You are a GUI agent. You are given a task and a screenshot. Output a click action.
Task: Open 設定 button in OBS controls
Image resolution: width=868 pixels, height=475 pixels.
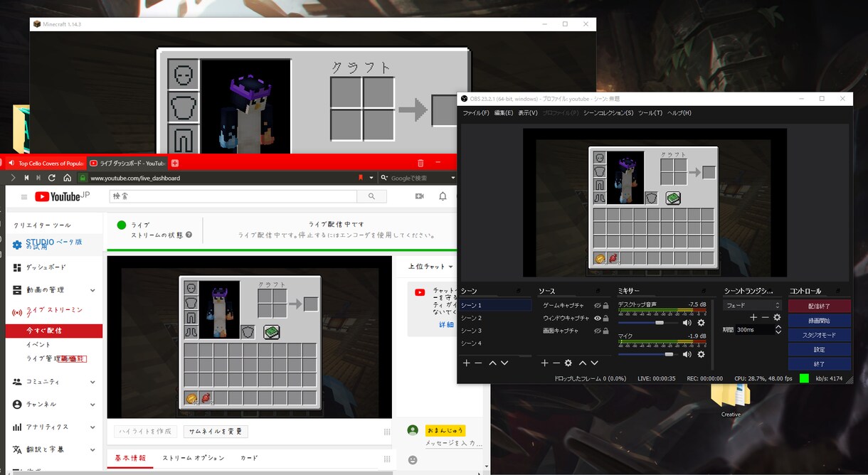(819, 349)
